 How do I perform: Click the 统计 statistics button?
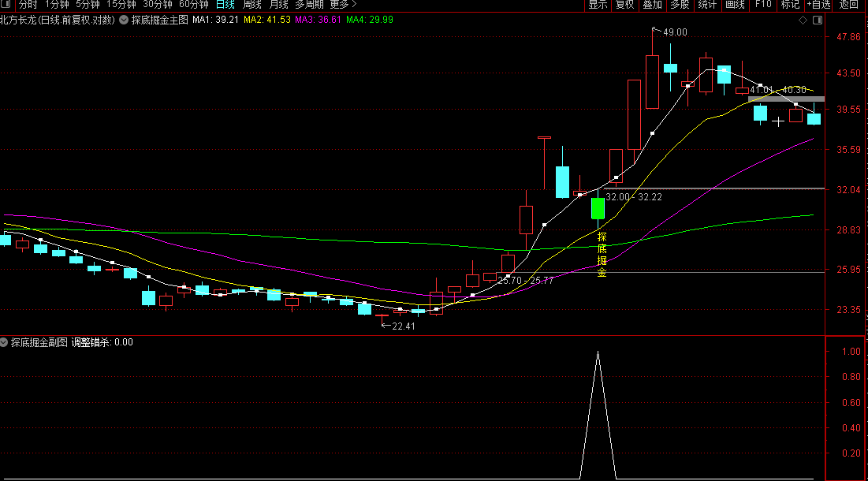tap(707, 5)
